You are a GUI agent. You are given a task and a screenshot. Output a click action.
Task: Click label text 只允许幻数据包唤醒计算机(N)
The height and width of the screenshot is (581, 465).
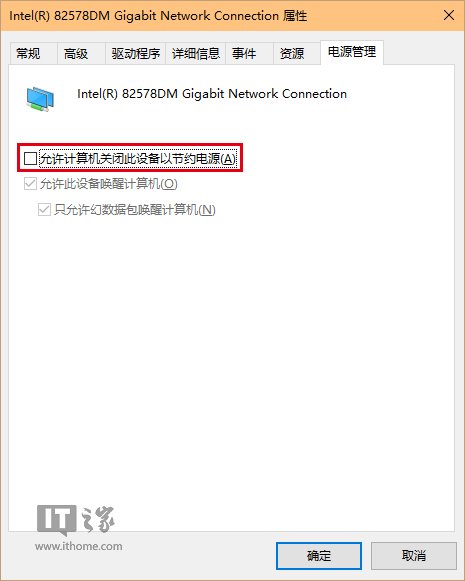135,210
